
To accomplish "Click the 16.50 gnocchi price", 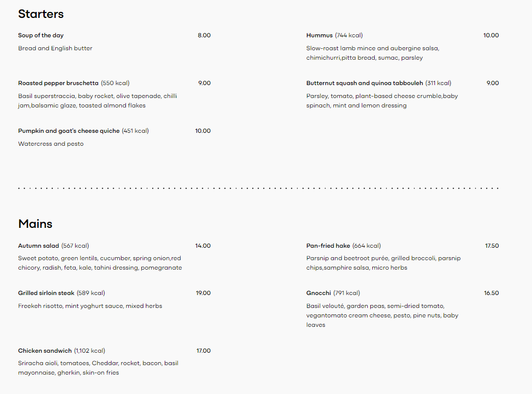I will [x=491, y=293].
